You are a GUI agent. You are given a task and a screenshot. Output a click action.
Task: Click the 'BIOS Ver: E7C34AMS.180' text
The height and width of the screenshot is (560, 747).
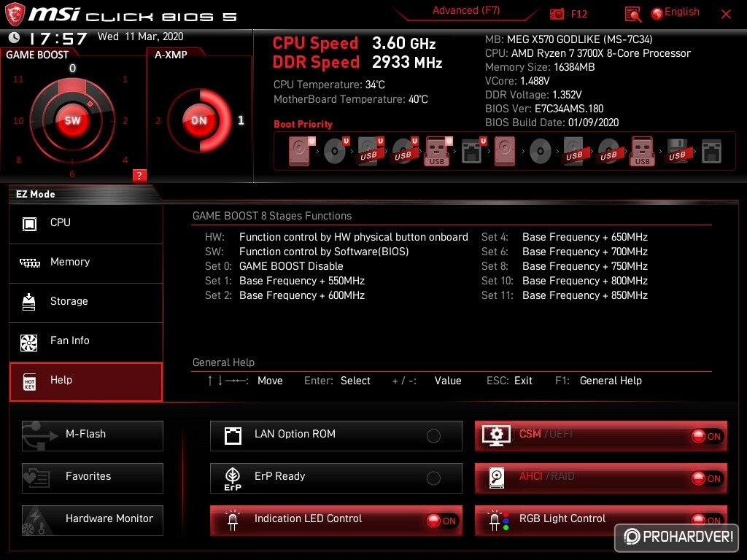[x=544, y=109]
